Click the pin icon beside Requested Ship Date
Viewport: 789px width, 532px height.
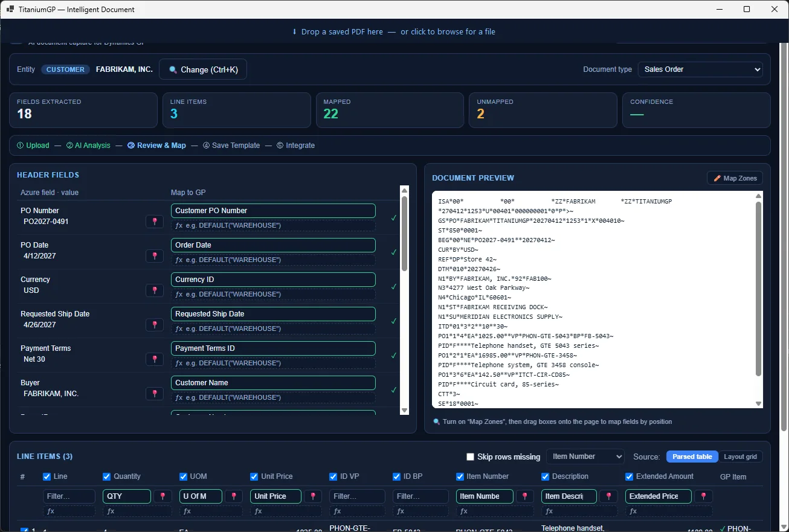[155, 325]
